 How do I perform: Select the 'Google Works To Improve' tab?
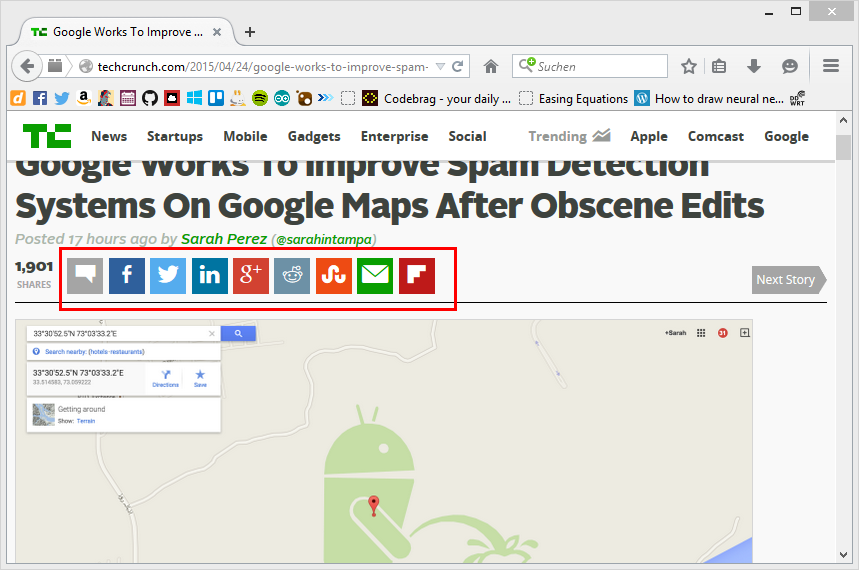tap(127, 32)
